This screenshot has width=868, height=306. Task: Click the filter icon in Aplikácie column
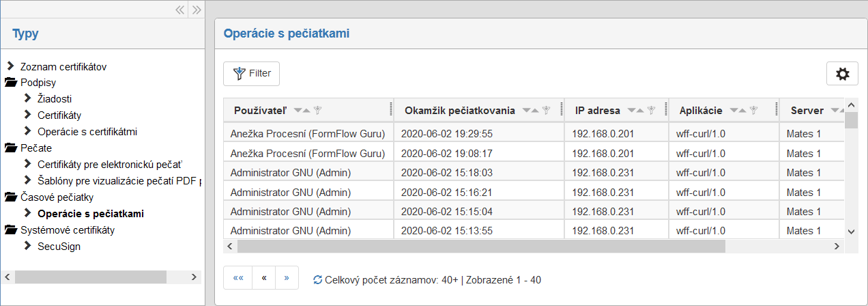pyautogui.click(x=753, y=111)
